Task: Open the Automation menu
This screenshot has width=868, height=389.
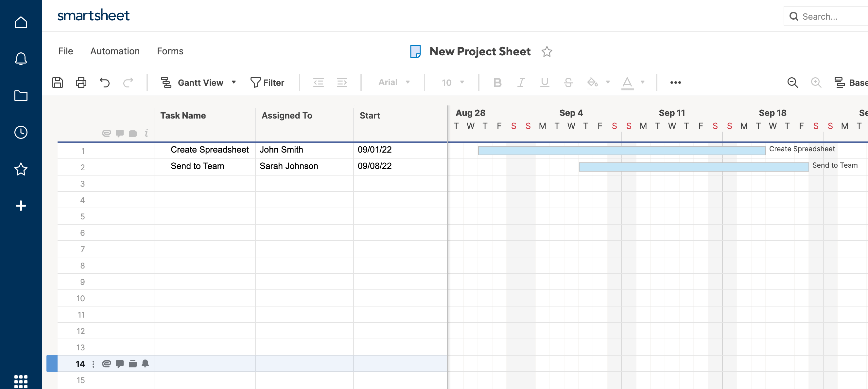Action: click(x=115, y=51)
